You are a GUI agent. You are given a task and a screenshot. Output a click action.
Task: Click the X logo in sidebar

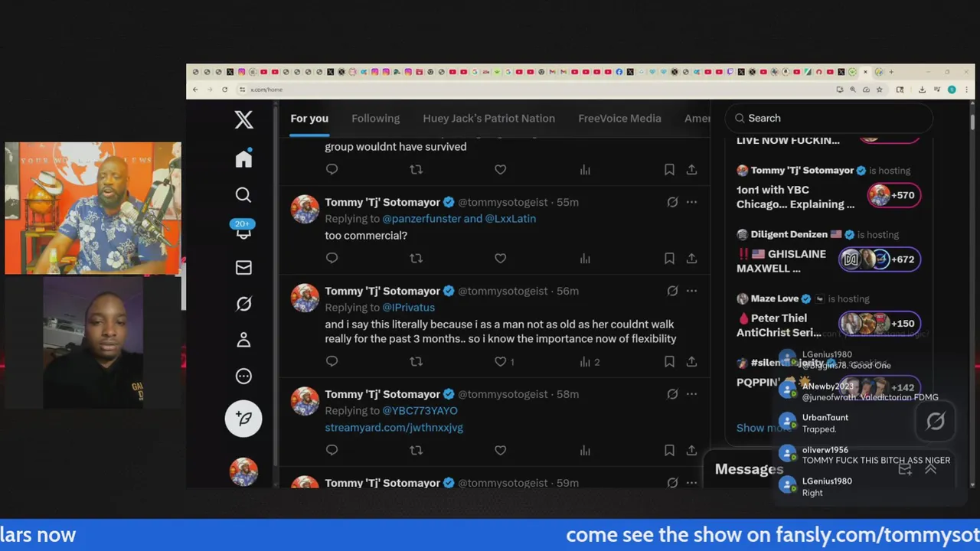(243, 119)
